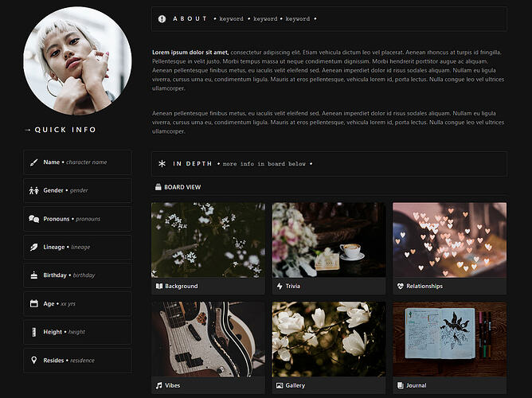
Task: Switch to the Board View tab
Action: [178, 187]
